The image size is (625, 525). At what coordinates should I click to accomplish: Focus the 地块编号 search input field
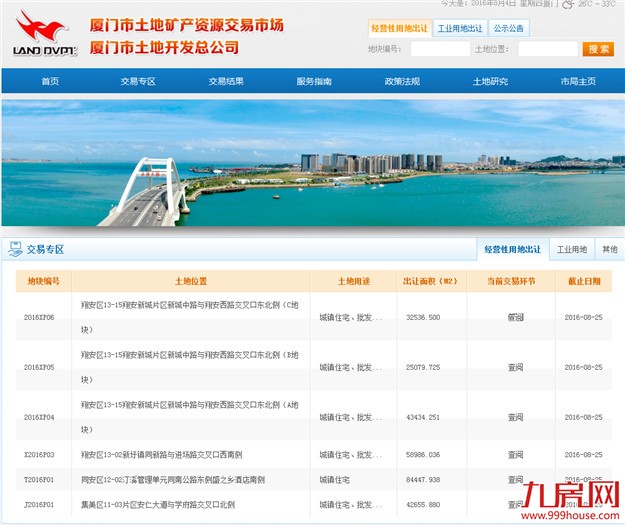pos(440,49)
